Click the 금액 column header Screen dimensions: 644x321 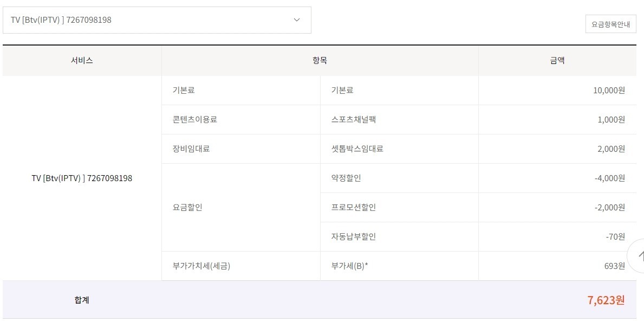557,61
